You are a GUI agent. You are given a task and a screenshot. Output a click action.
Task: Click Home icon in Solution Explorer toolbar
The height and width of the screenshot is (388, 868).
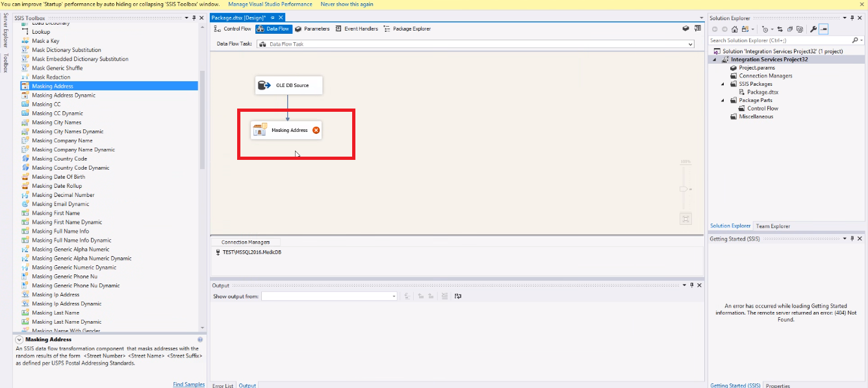point(735,29)
